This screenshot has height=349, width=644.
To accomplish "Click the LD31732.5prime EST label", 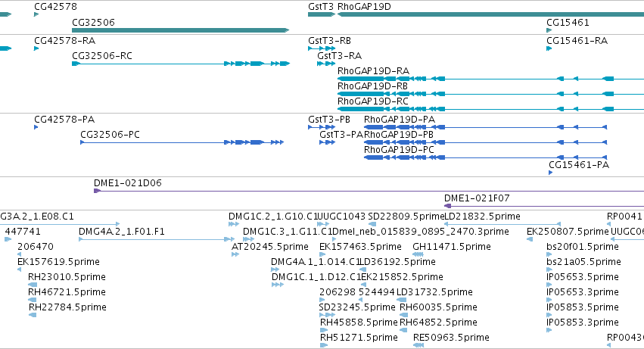I will click(x=434, y=293).
